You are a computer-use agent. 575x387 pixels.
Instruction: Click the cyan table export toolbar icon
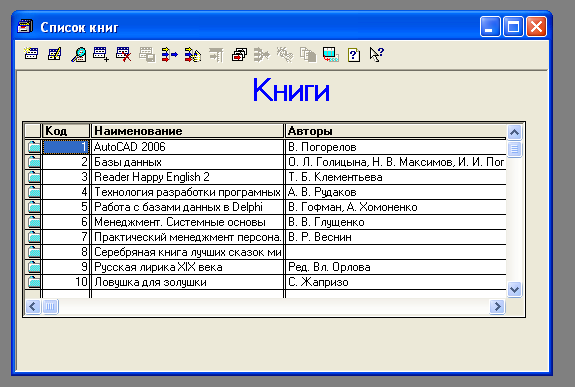331,54
